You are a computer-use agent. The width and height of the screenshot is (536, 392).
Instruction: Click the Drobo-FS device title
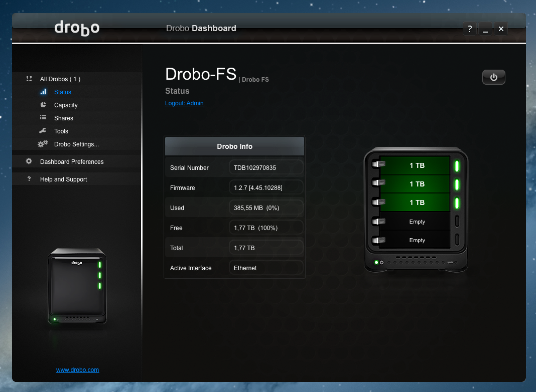[201, 74]
